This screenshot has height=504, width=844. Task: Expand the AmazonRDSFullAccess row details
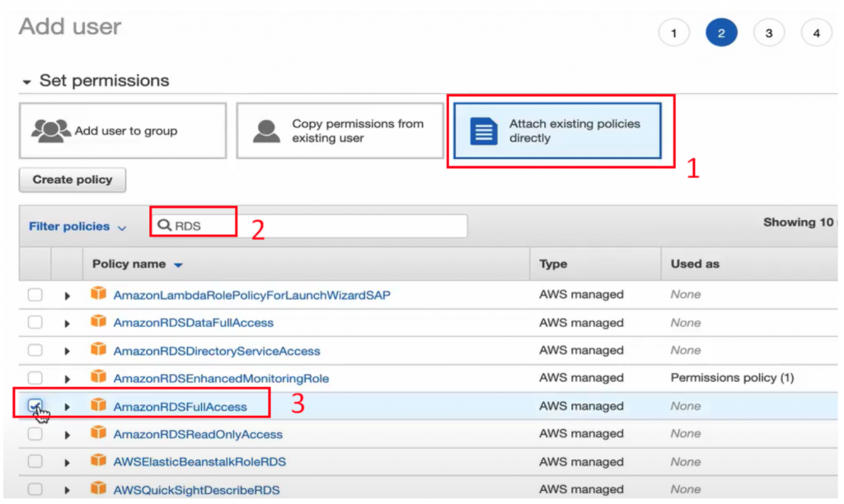68,407
